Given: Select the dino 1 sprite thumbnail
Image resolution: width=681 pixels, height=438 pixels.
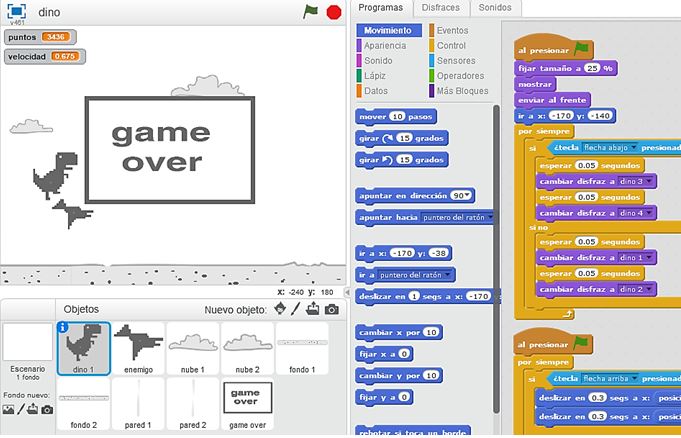Looking at the screenshot, I should [84, 348].
